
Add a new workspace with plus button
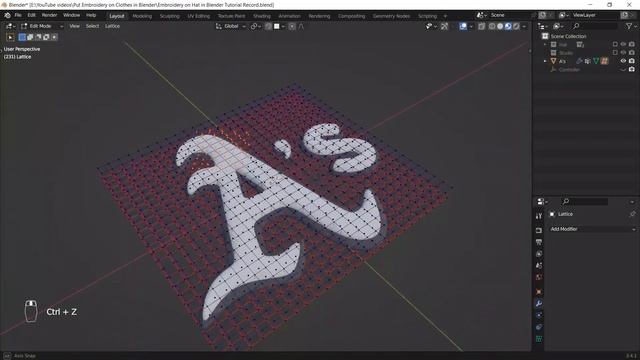coord(445,16)
